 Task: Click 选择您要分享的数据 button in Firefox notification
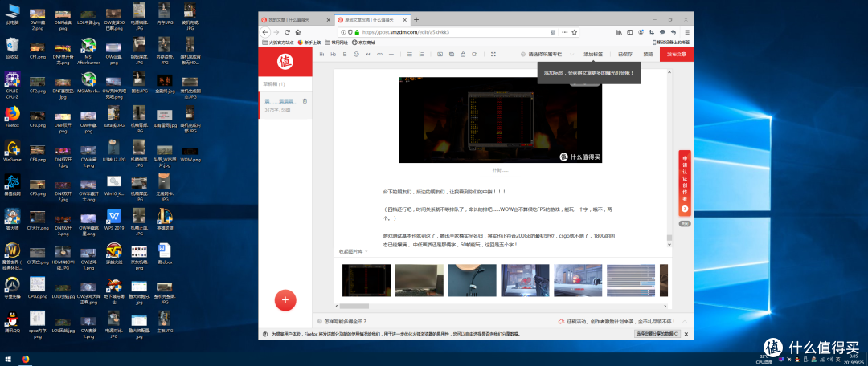coord(657,334)
